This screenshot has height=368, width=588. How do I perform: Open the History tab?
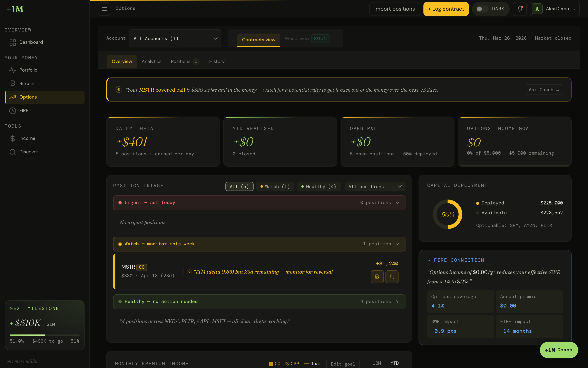click(217, 62)
